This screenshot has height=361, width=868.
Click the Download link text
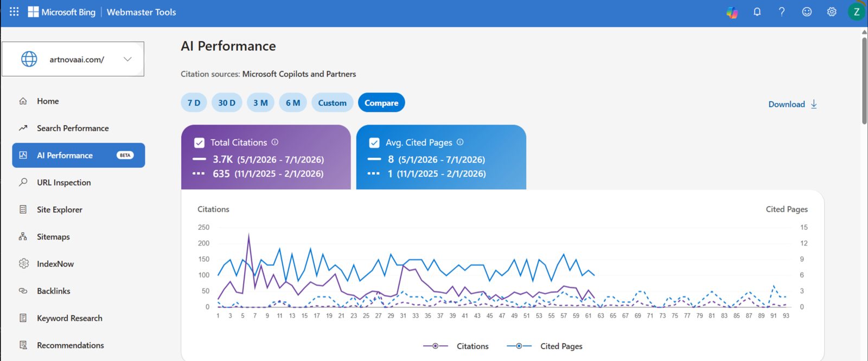(x=787, y=104)
